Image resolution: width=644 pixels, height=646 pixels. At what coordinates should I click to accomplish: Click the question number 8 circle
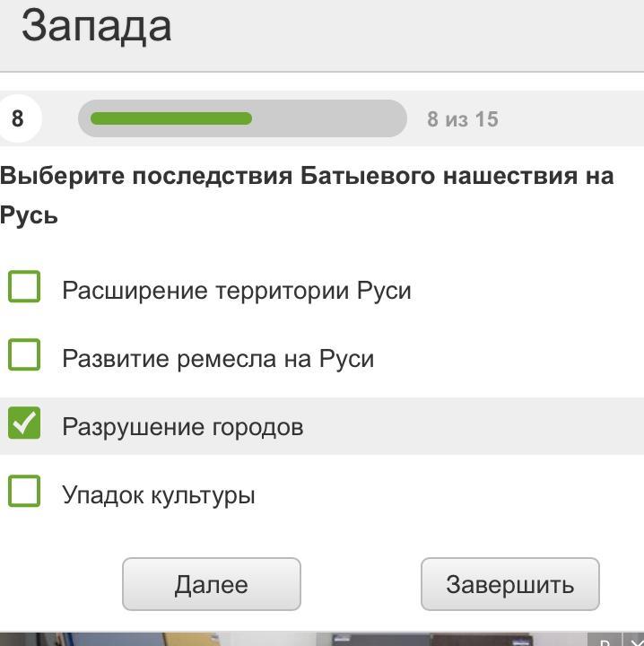tap(18, 118)
